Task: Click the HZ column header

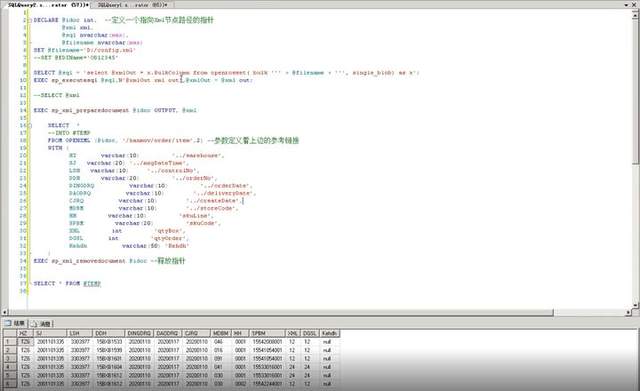Action: 25,333
